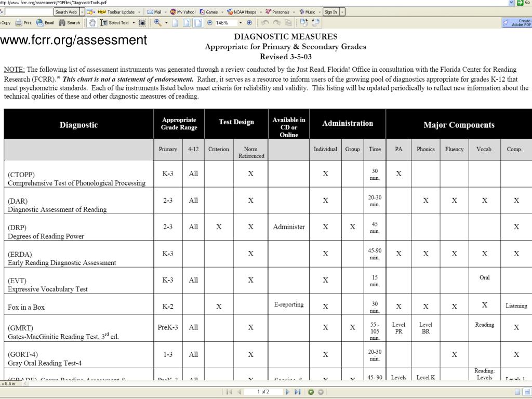Click the Copy toolbar button
This screenshot has width=532, height=399.
point(5,23)
